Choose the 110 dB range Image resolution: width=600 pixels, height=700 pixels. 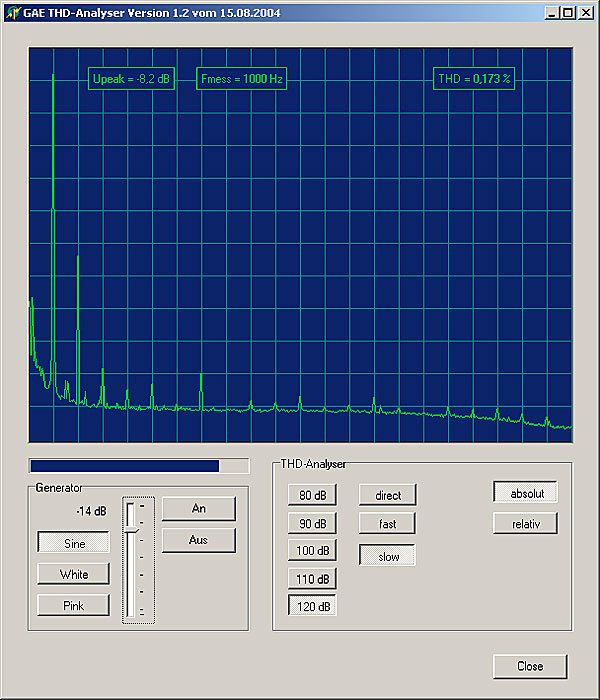point(312,578)
